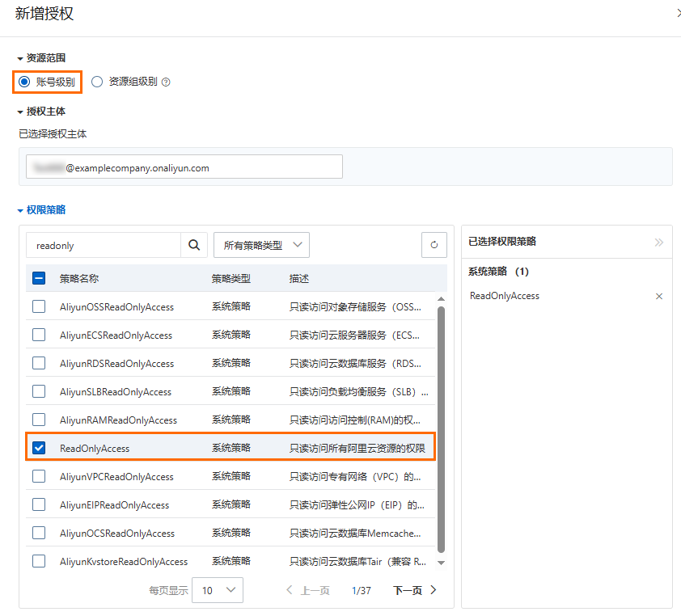Click ReadOnlyAccess policy name in table
The image size is (681, 616).
point(95,448)
